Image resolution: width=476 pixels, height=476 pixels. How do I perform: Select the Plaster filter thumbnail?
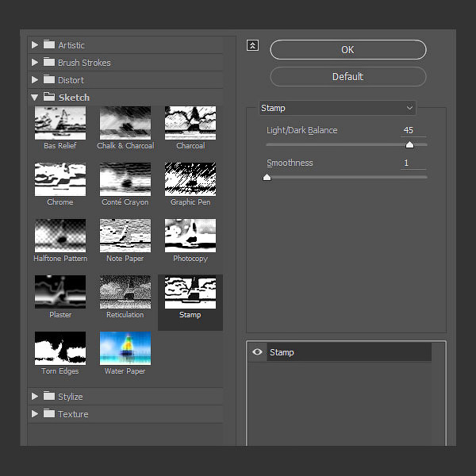[x=60, y=292]
